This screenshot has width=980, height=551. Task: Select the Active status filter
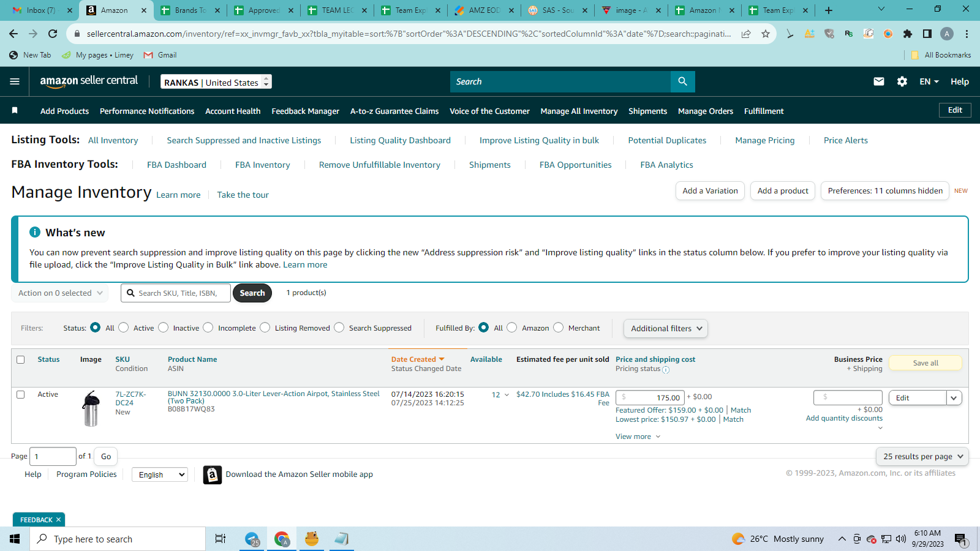pos(124,328)
